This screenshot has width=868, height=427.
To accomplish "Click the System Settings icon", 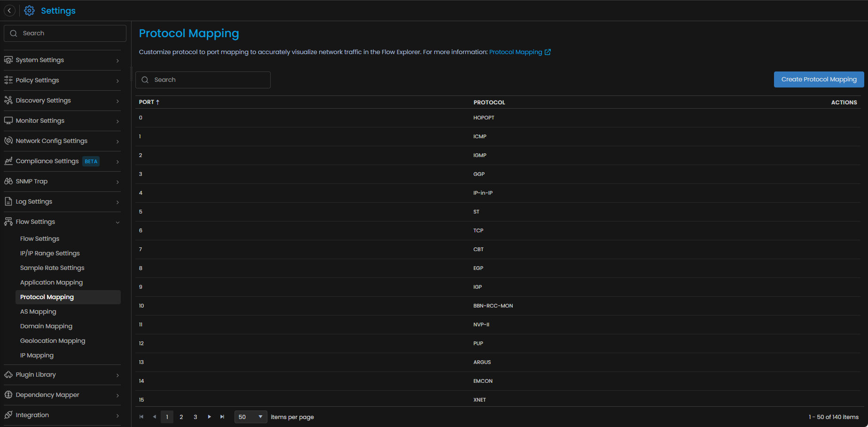I will (8, 60).
